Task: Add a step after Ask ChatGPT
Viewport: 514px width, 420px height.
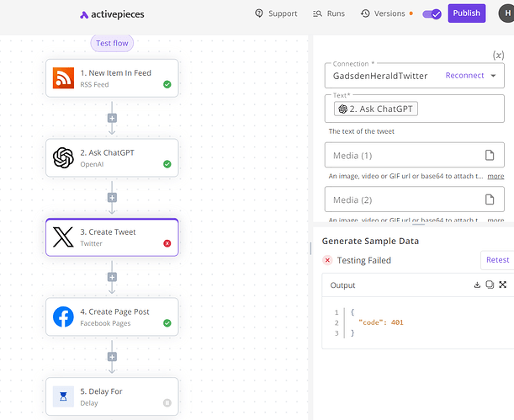Action: (112, 198)
